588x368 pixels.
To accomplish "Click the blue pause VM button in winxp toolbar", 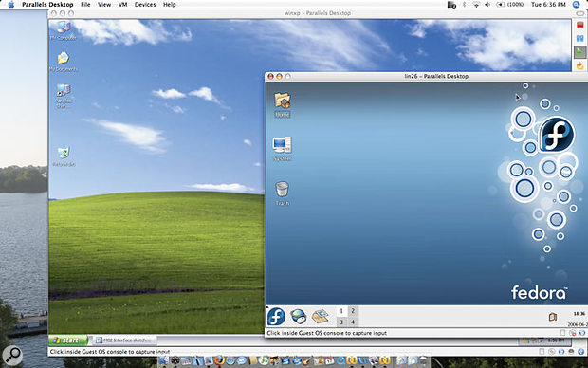I will click(580, 38).
